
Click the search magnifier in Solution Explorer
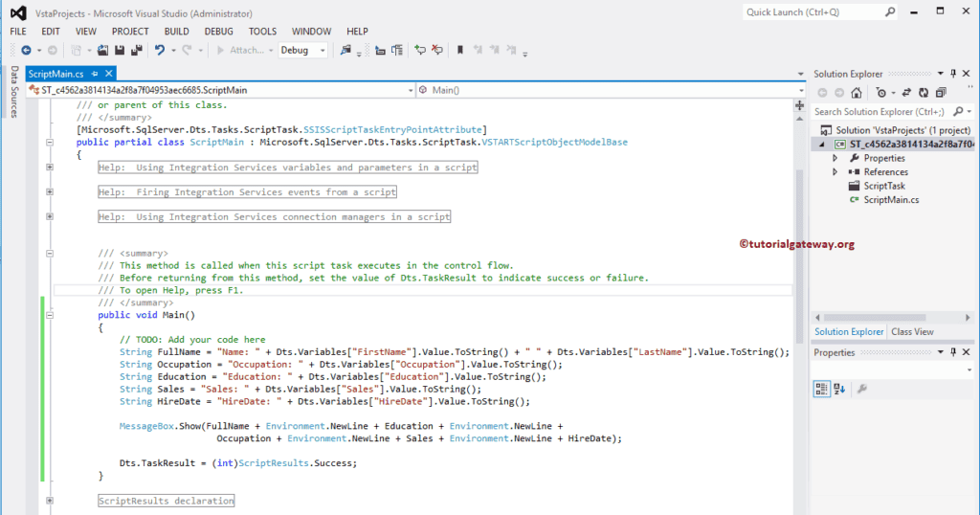tap(958, 111)
